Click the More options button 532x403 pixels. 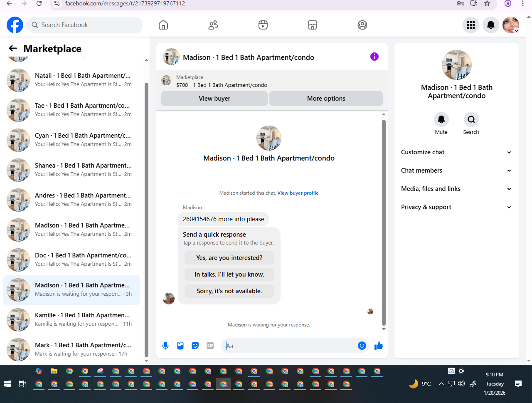pos(326,99)
